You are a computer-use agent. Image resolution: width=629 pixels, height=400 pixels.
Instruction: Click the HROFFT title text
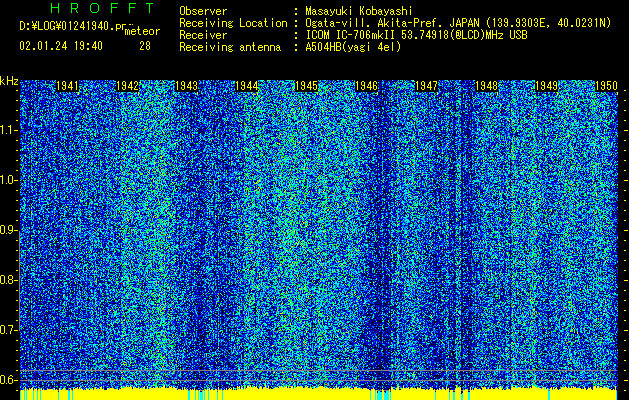[x=102, y=8]
